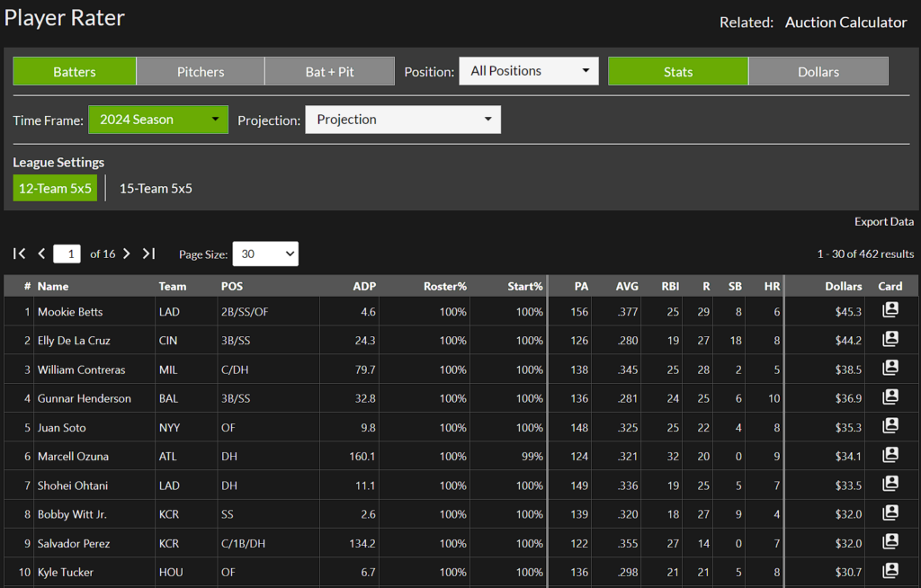Switch to the Pitchers view
Viewport: 921px width, 588px height.
(x=200, y=71)
